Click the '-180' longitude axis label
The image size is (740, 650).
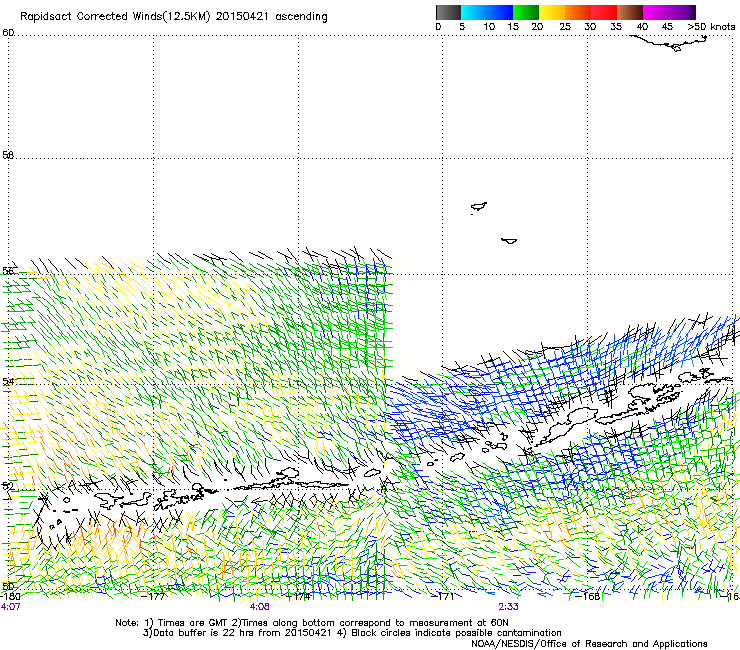pyautogui.click(x=10, y=596)
